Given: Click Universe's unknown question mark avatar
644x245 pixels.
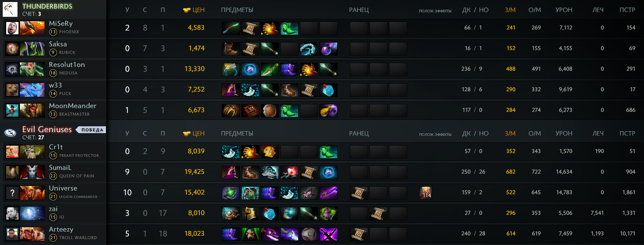Looking at the screenshot, I should [x=12, y=193].
